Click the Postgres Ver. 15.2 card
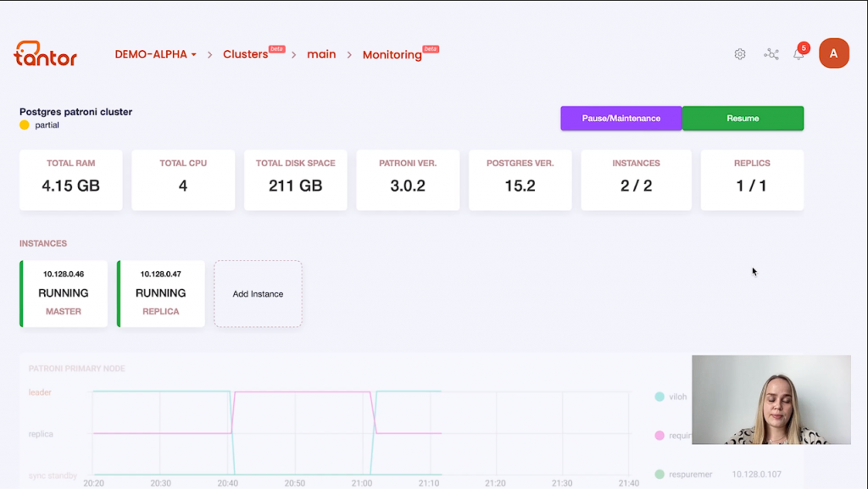 pyautogui.click(x=520, y=180)
